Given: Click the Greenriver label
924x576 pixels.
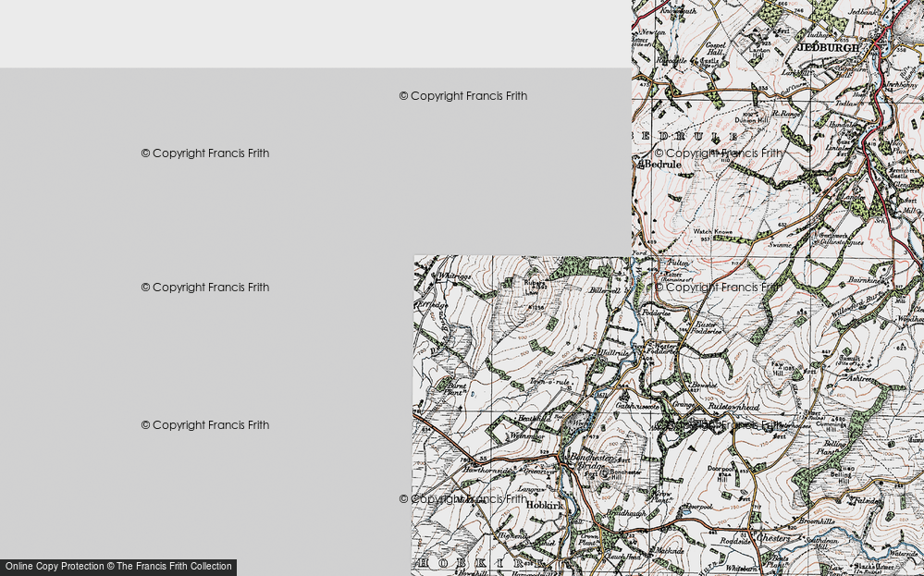Looking at the screenshot, I should tap(539, 472).
